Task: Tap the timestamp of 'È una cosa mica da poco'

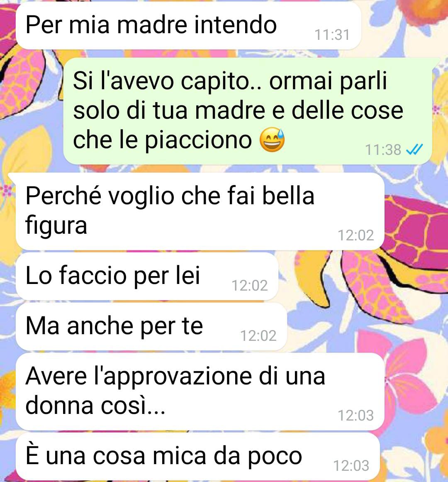Action: point(351,465)
